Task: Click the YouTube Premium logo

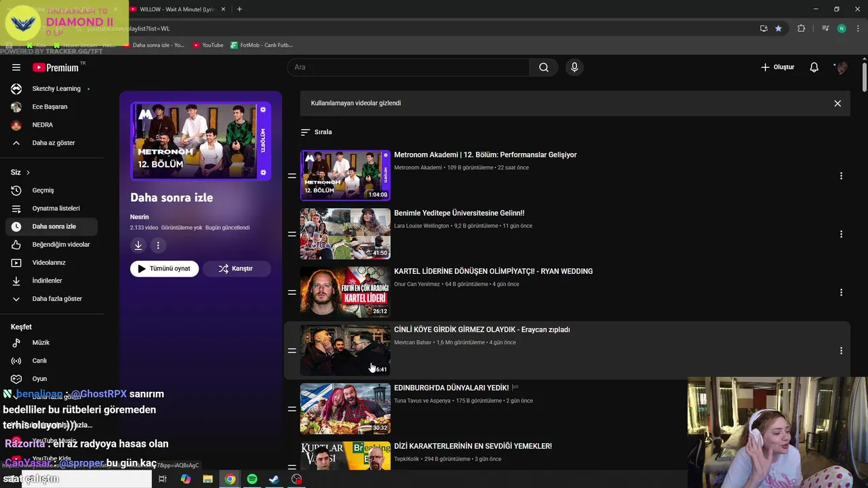Action: click(56, 67)
